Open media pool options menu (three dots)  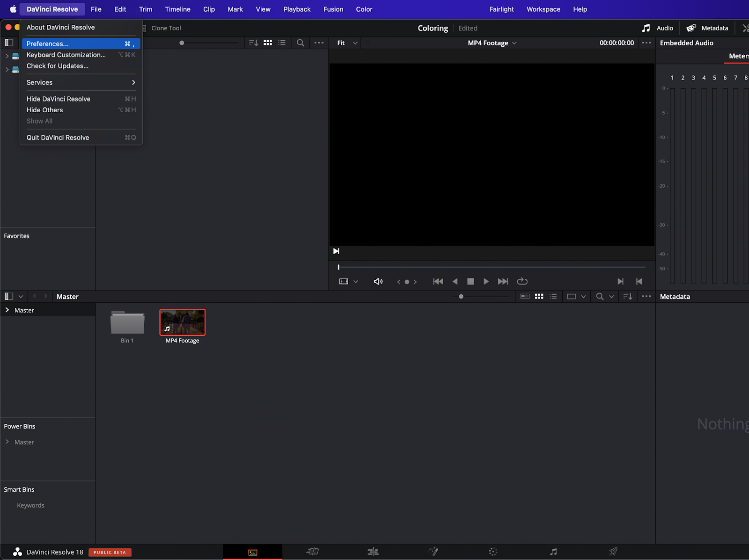point(646,297)
